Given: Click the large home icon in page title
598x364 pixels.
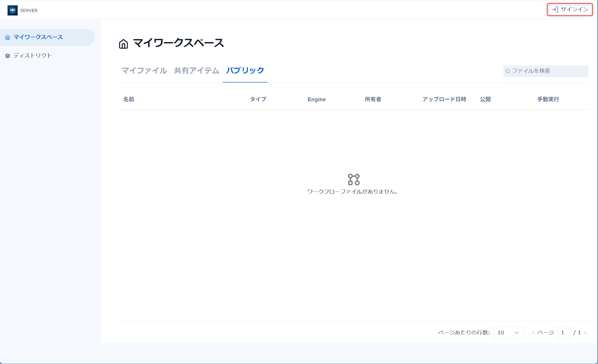Looking at the screenshot, I should [x=123, y=44].
